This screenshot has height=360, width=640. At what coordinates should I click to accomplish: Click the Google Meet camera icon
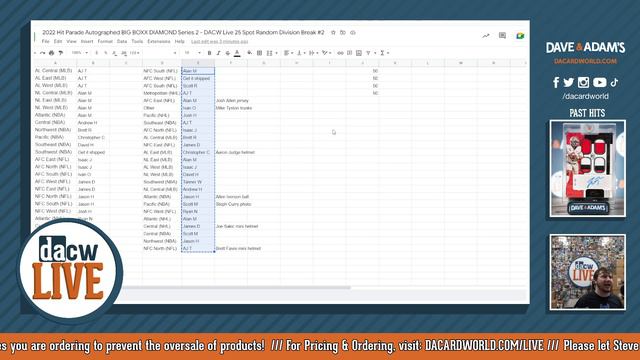[520, 36]
